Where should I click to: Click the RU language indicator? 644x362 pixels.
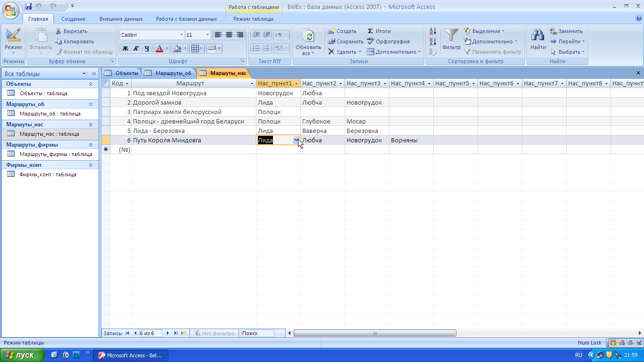578,355
